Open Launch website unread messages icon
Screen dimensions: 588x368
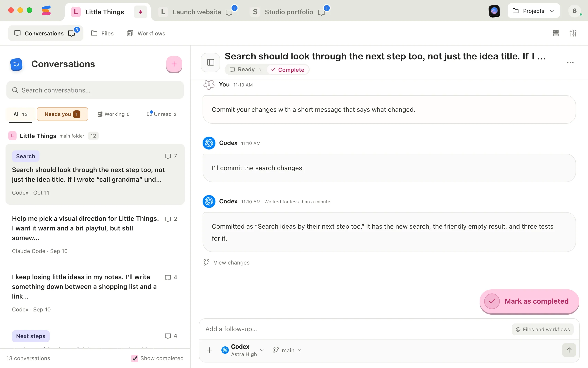click(x=229, y=12)
